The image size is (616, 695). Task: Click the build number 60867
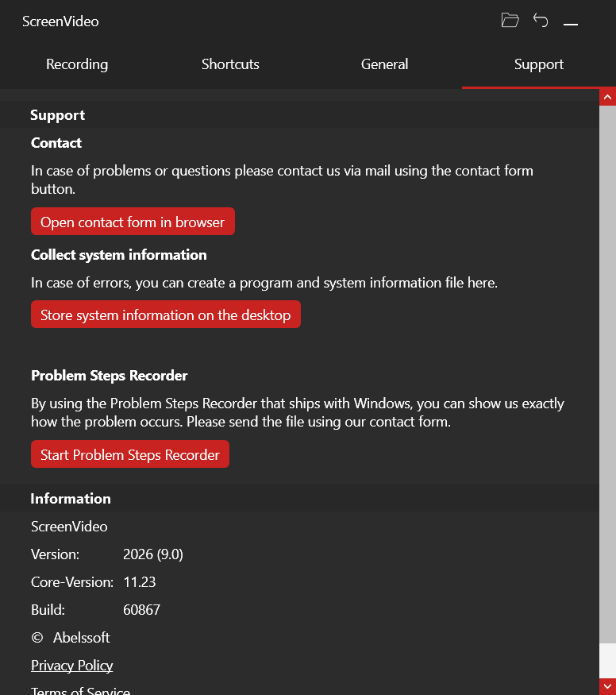pos(142,610)
